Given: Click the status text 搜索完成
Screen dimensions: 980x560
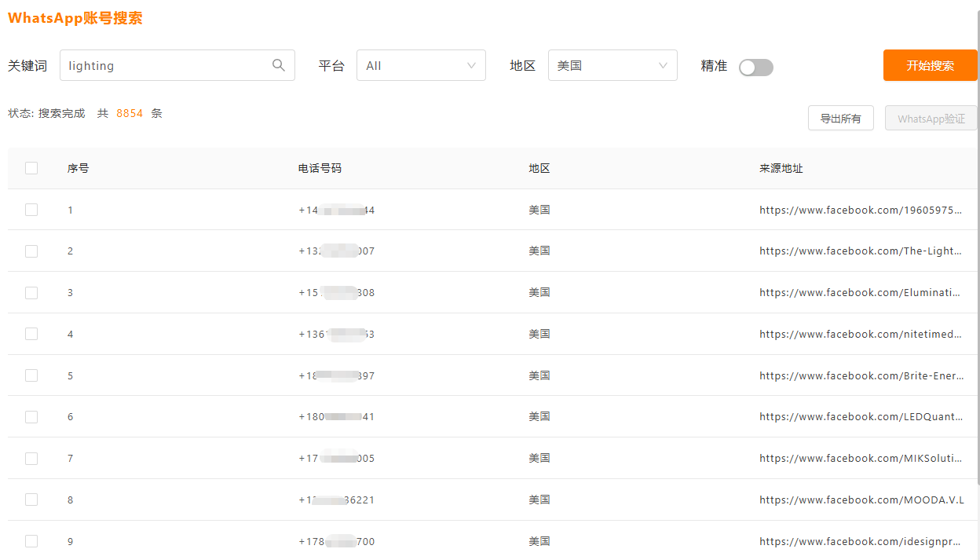Looking at the screenshot, I should click(62, 113).
